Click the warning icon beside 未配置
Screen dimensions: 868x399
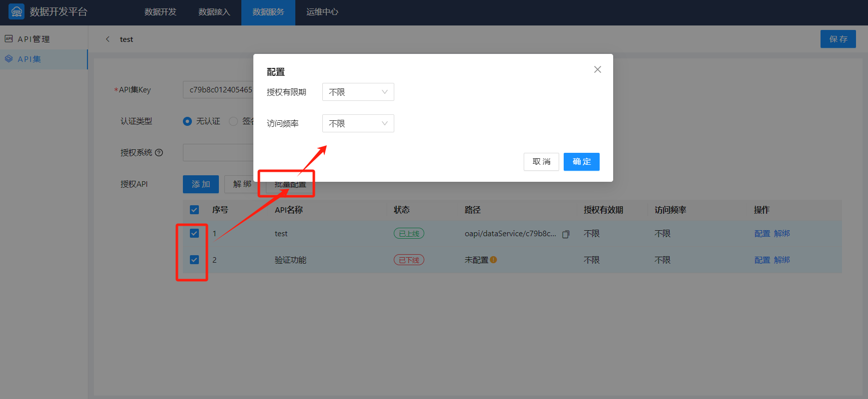coord(493,260)
